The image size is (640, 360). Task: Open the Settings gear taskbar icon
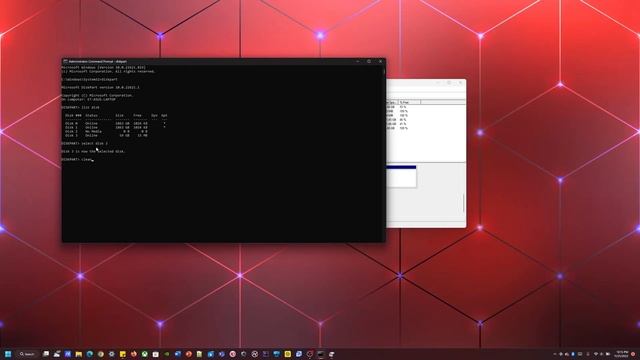pos(111,354)
